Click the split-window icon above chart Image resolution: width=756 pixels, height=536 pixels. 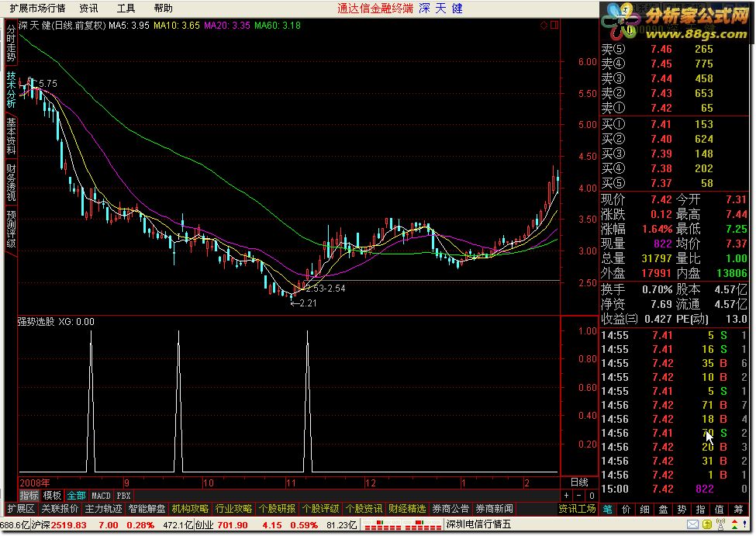(x=554, y=25)
